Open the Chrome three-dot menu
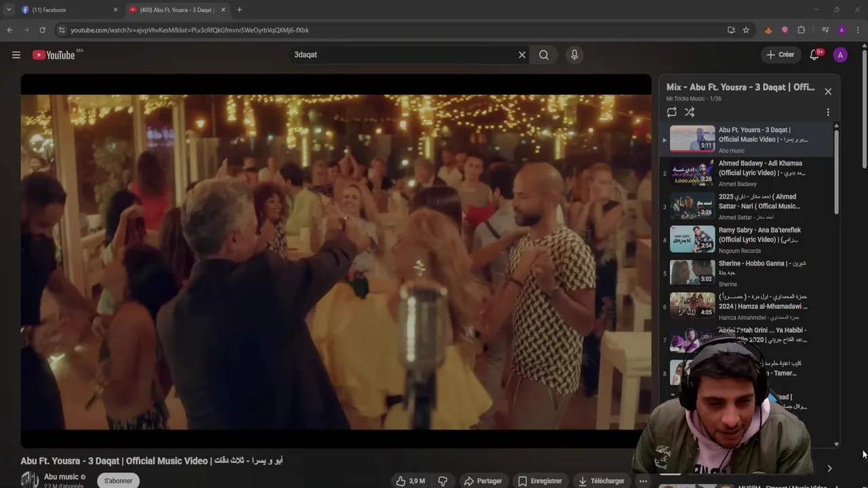The height and width of the screenshot is (488, 868). (x=859, y=30)
